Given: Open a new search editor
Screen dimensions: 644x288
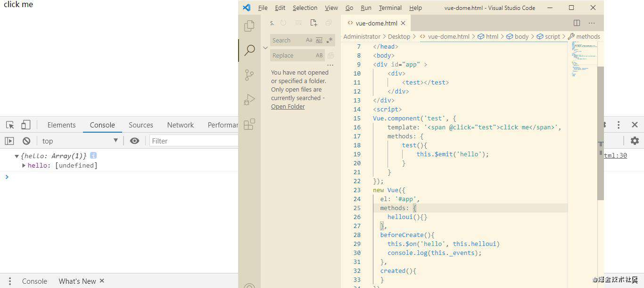Looking at the screenshot, I should coord(314,23).
